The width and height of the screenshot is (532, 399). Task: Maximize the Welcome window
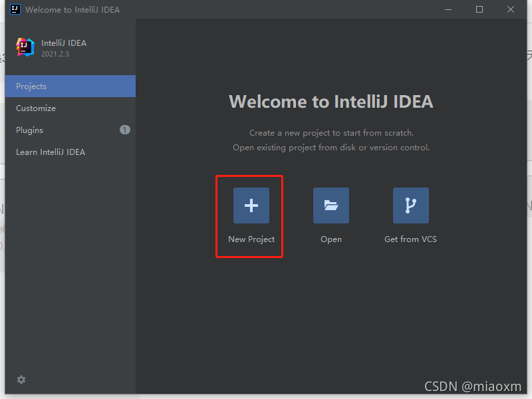tap(479, 9)
